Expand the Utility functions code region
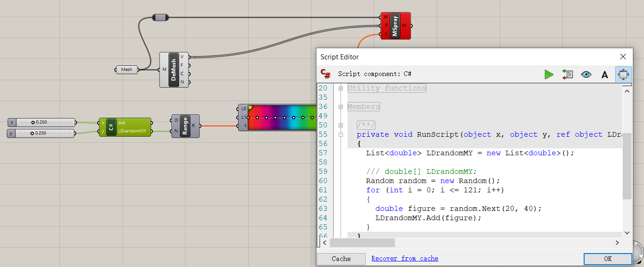The image size is (644, 267). (x=341, y=88)
